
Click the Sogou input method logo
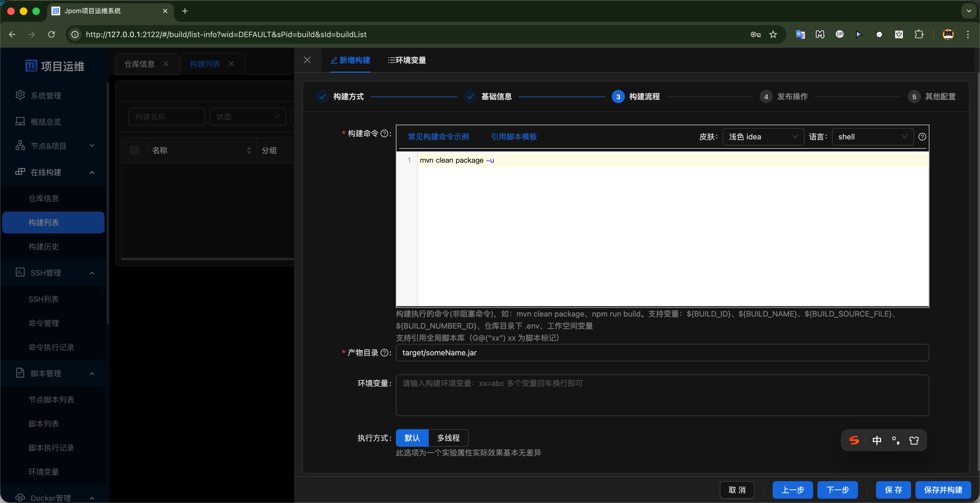pos(854,440)
